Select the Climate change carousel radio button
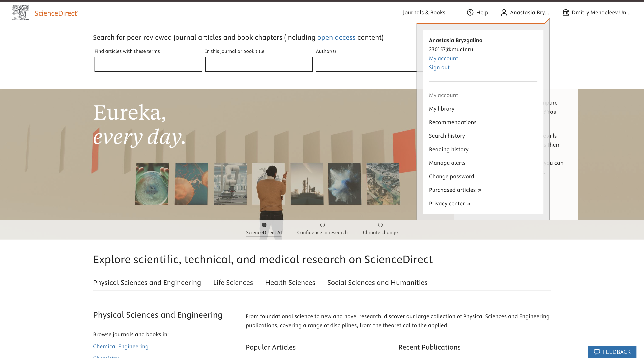 pyautogui.click(x=380, y=225)
